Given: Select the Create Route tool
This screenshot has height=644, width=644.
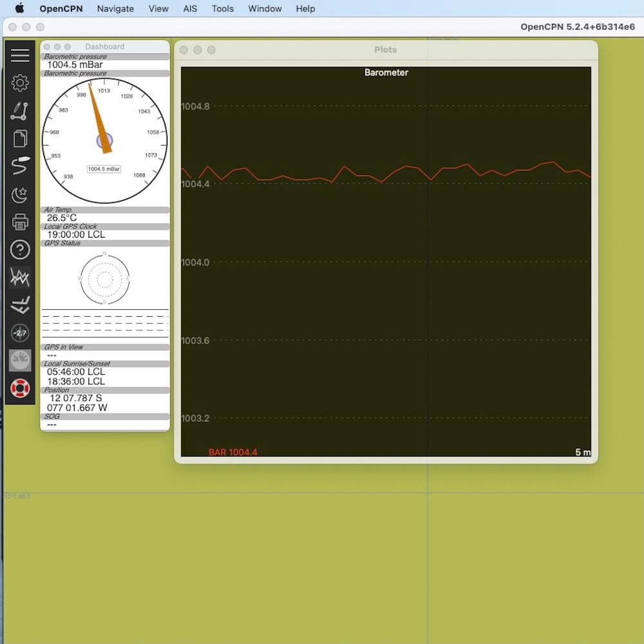Looking at the screenshot, I should click(20, 111).
